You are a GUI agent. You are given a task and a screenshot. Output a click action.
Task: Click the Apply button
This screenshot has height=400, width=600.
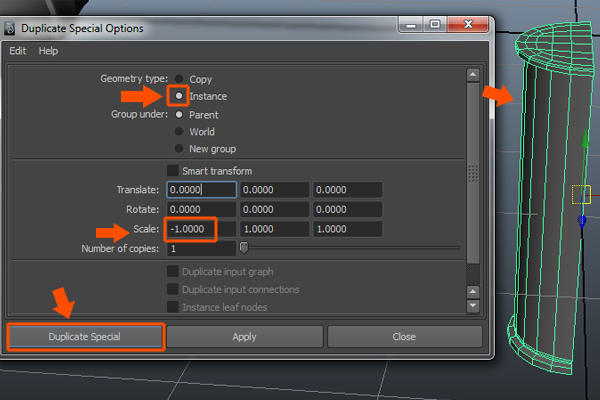(x=245, y=337)
